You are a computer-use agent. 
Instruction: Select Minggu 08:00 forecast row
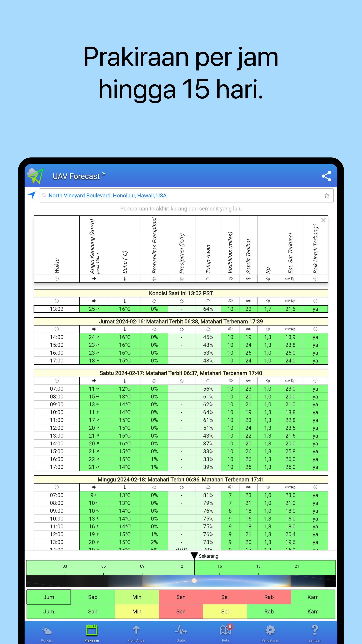click(181, 503)
